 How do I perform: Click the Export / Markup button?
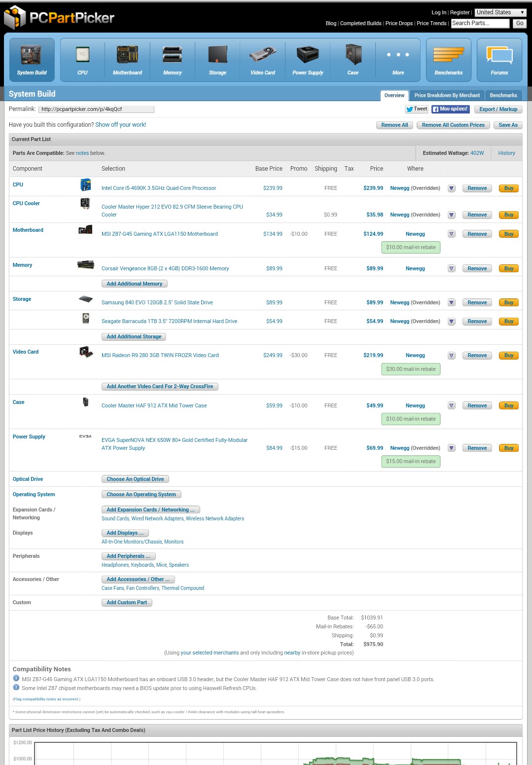498,109
